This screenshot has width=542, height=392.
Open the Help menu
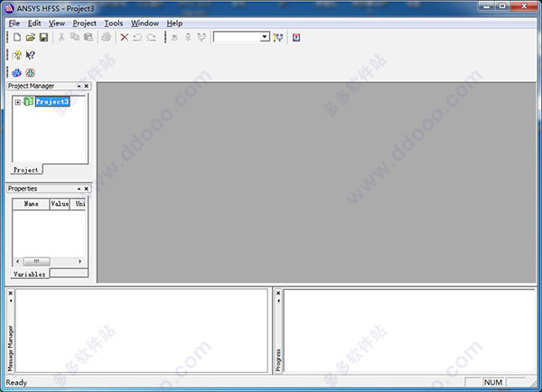(x=174, y=23)
